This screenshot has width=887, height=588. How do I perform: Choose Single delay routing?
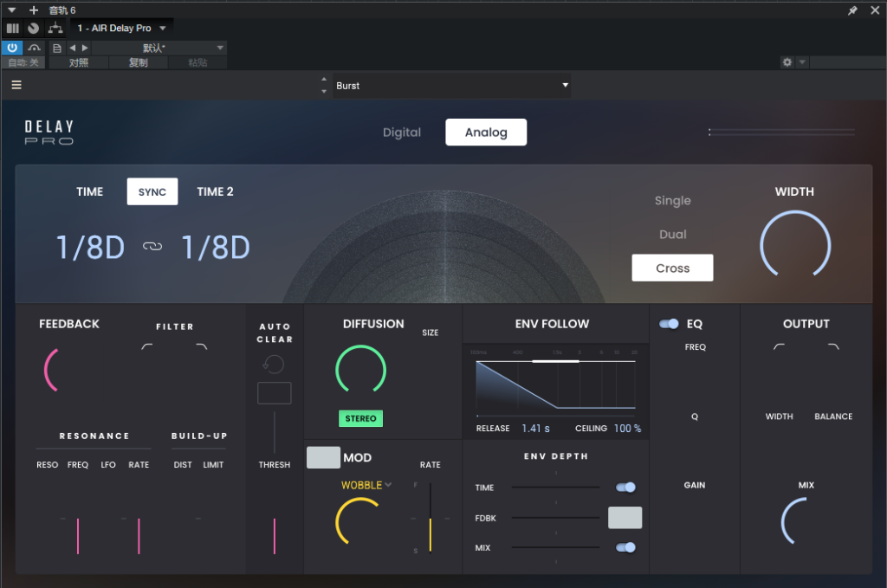[x=672, y=201]
